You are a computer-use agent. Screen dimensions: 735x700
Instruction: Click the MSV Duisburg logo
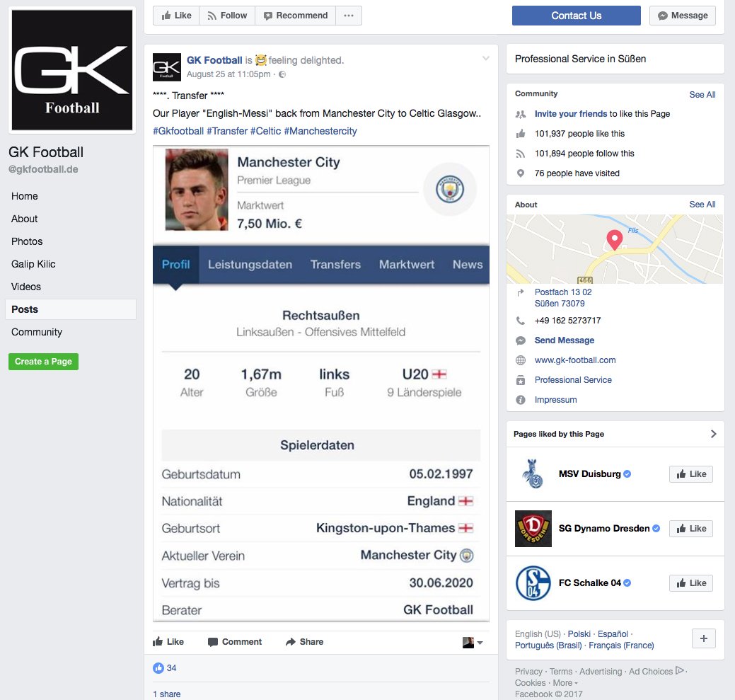[533, 474]
